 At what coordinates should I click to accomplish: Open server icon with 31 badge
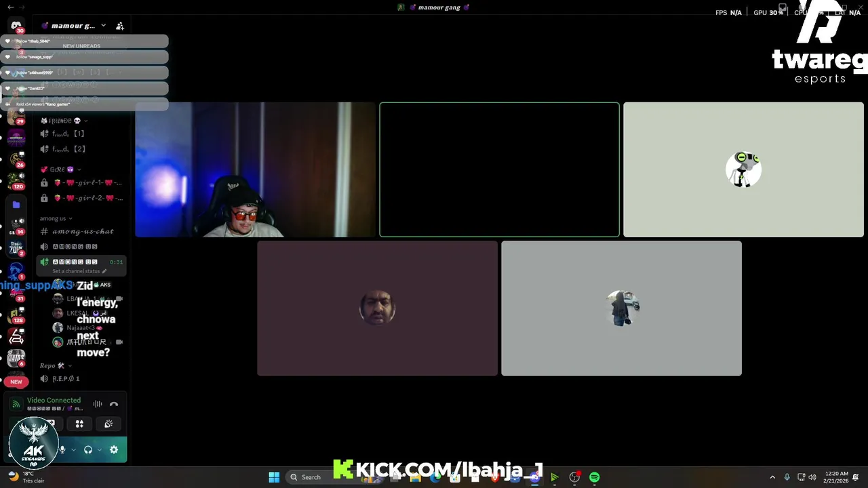coord(16,292)
